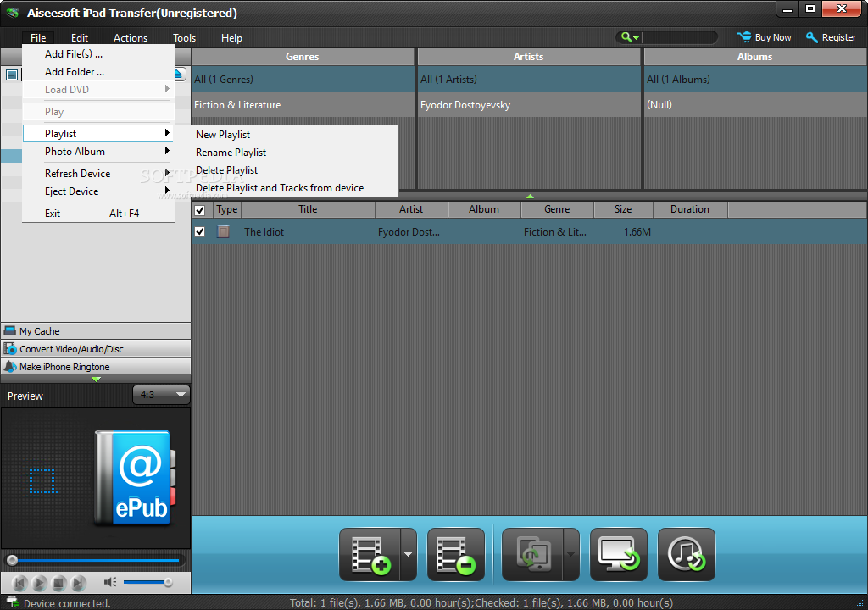The image size is (868, 610).
Task: Click the device-to-device transfer icon
Action: pos(533,555)
